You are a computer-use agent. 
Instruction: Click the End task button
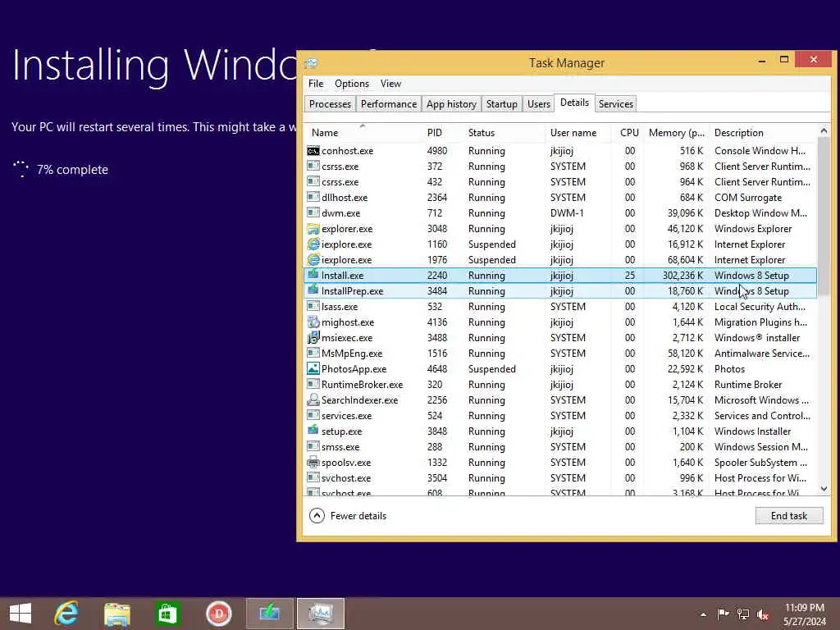click(x=788, y=516)
